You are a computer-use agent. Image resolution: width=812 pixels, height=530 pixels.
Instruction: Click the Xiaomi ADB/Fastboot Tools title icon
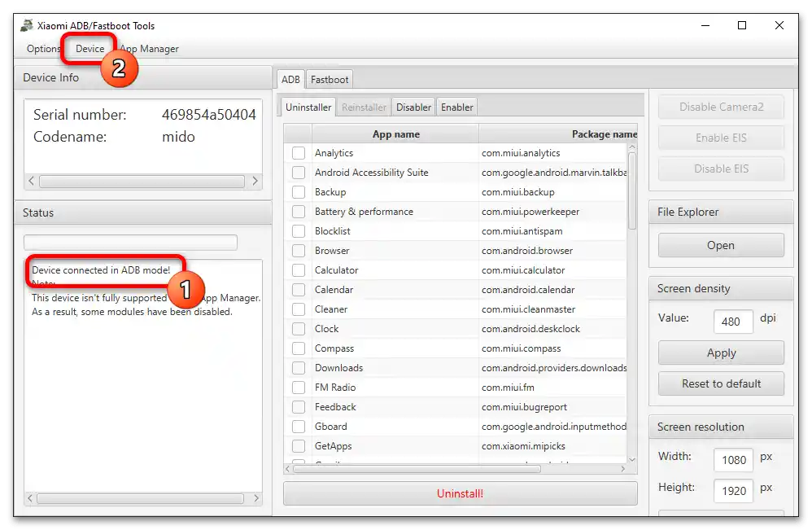[27, 25]
